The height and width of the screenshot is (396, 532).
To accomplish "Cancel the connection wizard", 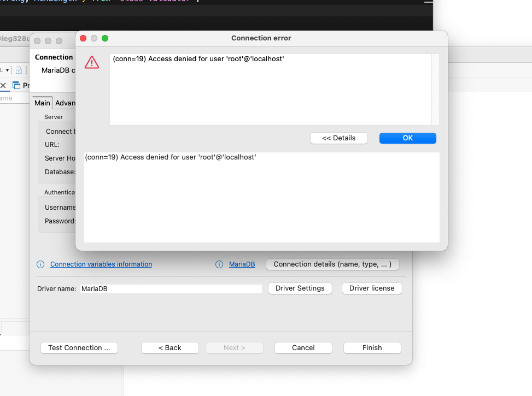I will pyautogui.click(x=303, y=348).
